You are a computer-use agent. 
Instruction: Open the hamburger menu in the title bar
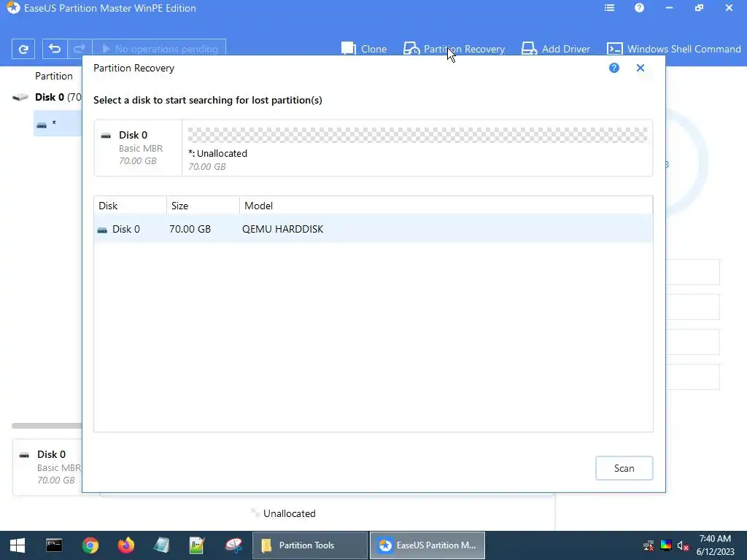[609, 8]
